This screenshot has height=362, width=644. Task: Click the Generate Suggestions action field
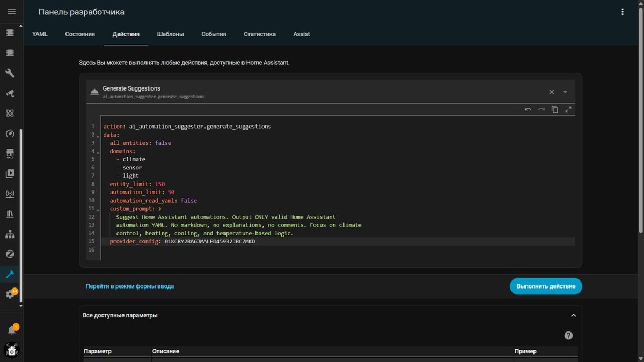pos(331,92)
